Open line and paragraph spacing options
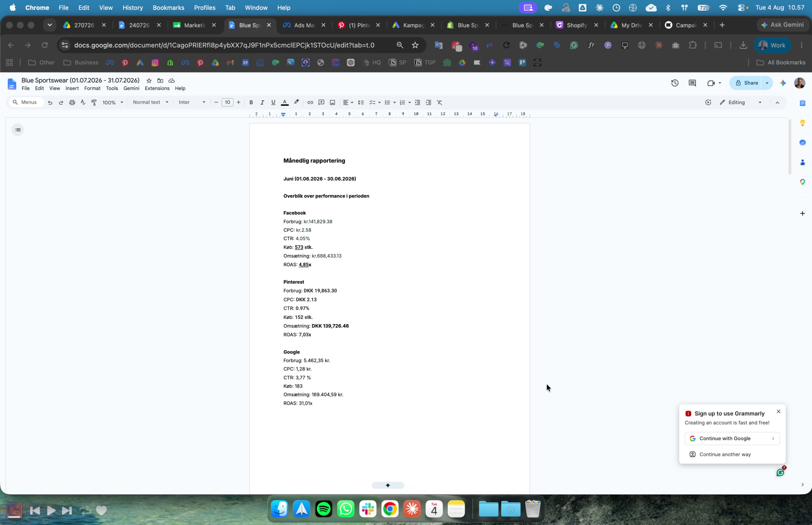This screenshot has width=812, height=525. point(361,102)
